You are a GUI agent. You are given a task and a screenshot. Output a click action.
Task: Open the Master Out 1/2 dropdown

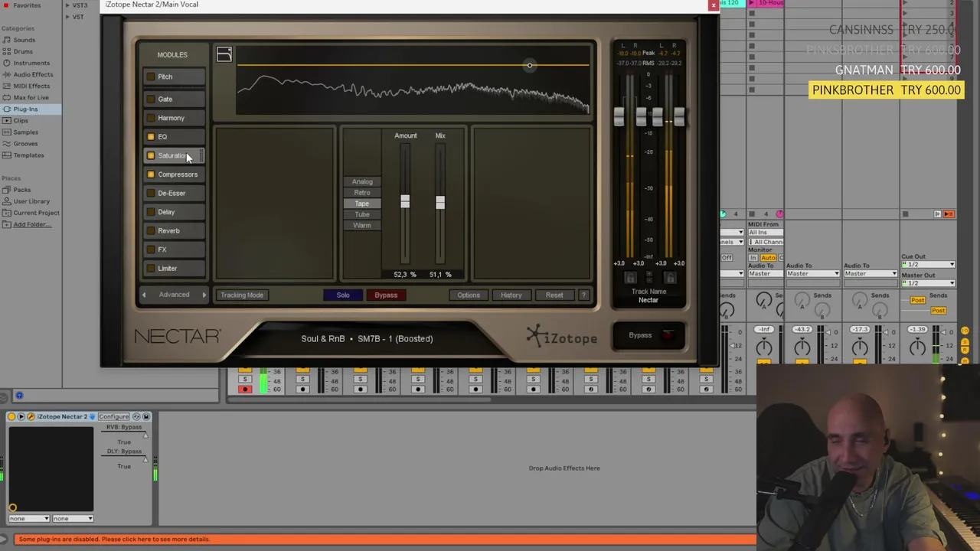(929, 283)
